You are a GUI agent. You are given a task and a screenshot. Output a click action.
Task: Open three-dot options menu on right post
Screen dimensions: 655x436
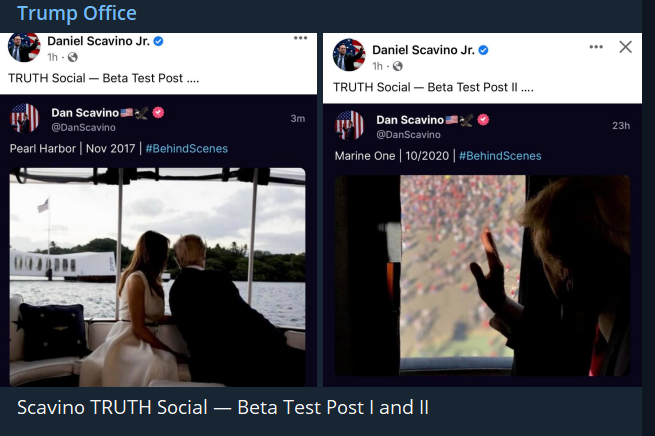pyautogui.click(x=596, y=47)
